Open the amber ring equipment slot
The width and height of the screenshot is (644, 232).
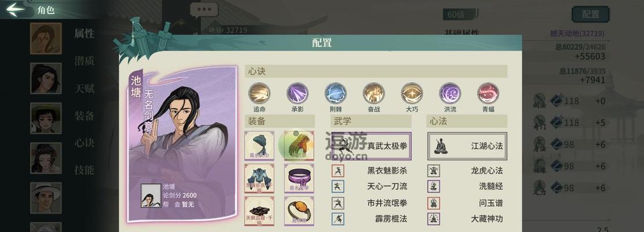[299, 210]
